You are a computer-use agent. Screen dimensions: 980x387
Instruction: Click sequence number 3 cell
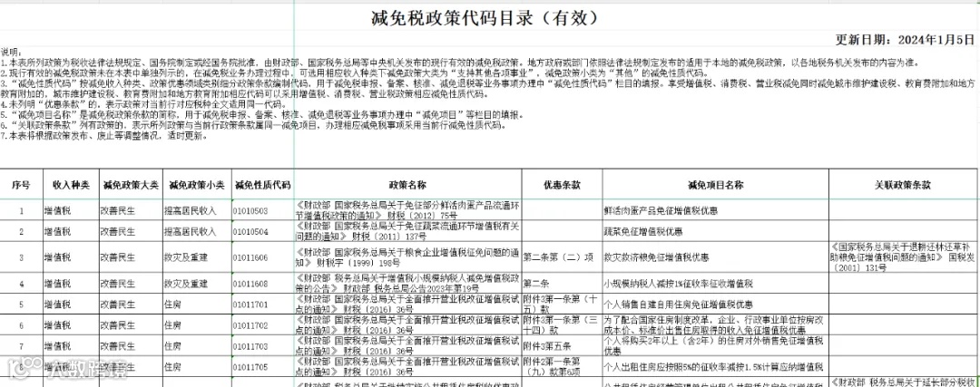click(21, 257)
